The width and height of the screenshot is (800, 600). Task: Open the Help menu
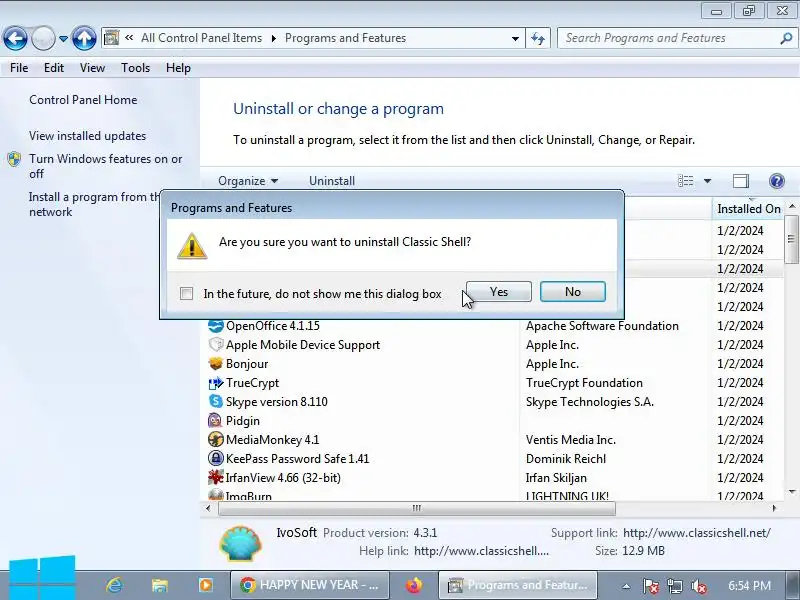coord(178,68)
